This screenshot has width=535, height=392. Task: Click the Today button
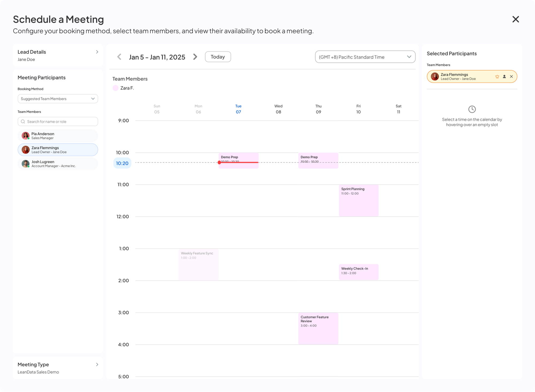point(218,57)
